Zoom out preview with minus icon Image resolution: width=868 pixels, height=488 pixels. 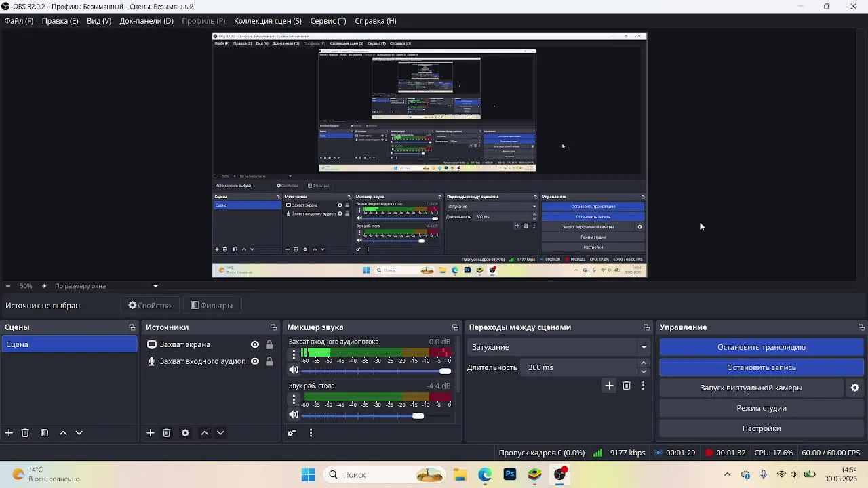(7, 286)
